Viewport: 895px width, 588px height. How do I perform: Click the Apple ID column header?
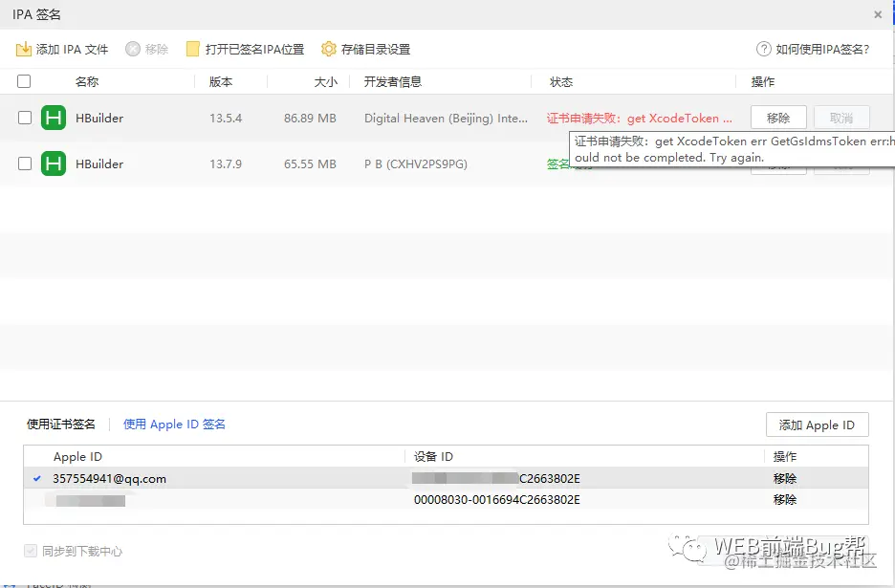pyautogui.click(x=77, y=457)
